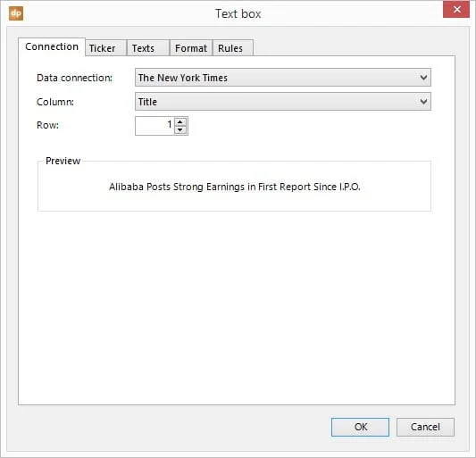Screen dimensions: 476x458
Task: Click the Data connection label
Action: pos(74,78)
